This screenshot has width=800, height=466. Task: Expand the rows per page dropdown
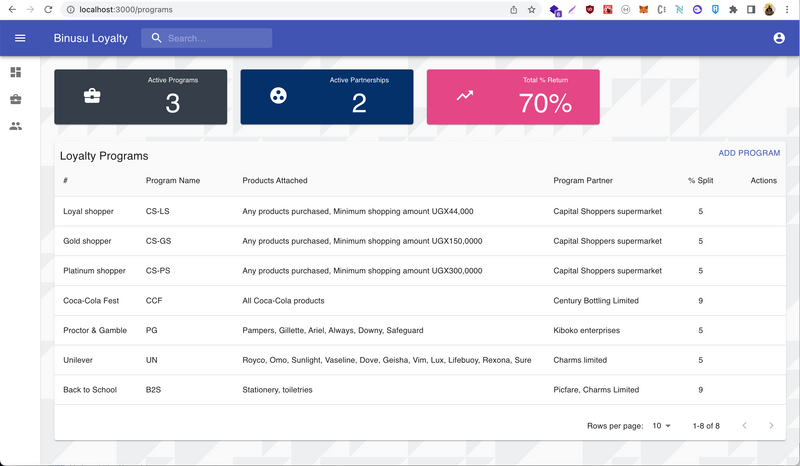point(662,426)
